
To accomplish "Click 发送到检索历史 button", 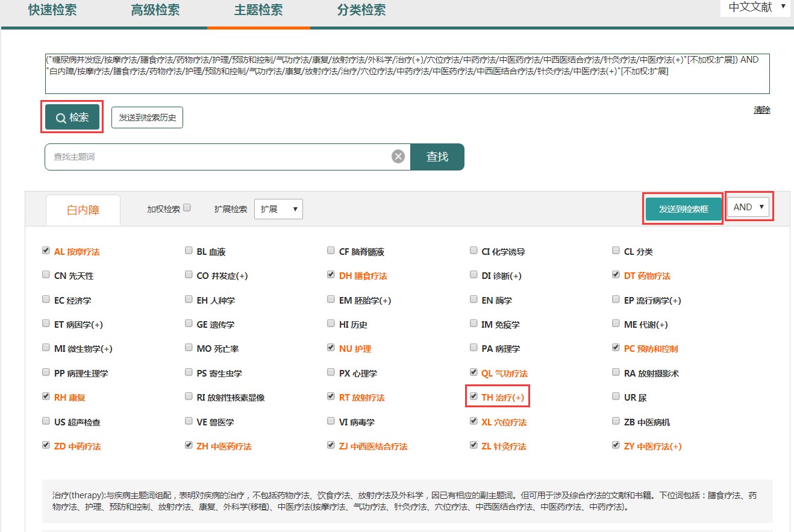I will (147, 117).
